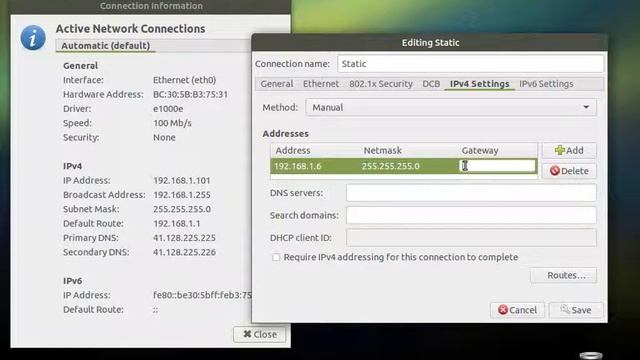Click the Gateway column header
Viewport: 640px width, 360px height.
pos(480,151)
